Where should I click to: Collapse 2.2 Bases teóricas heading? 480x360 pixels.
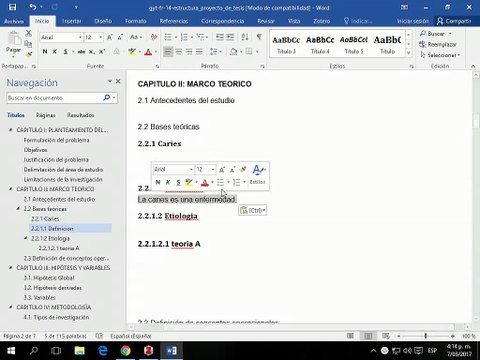[18, 209]
